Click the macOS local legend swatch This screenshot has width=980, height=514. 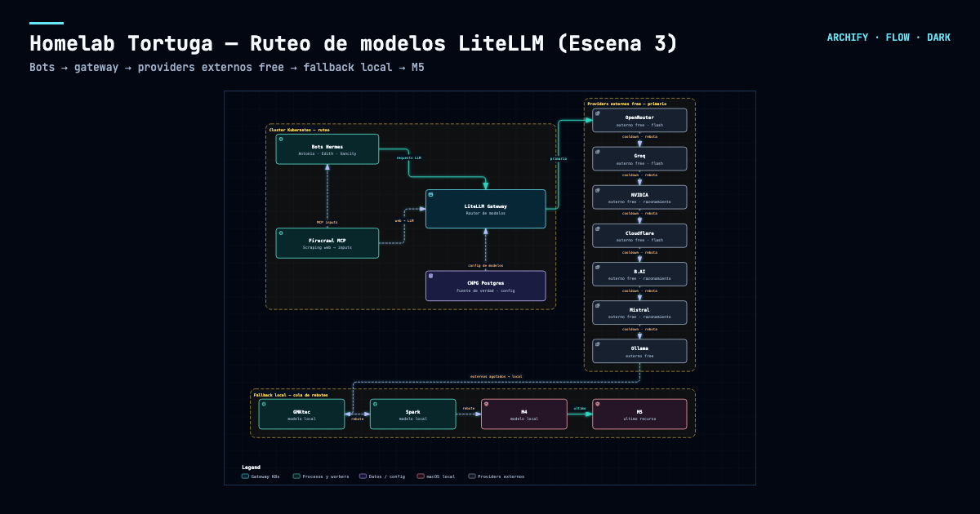[420, 476]
